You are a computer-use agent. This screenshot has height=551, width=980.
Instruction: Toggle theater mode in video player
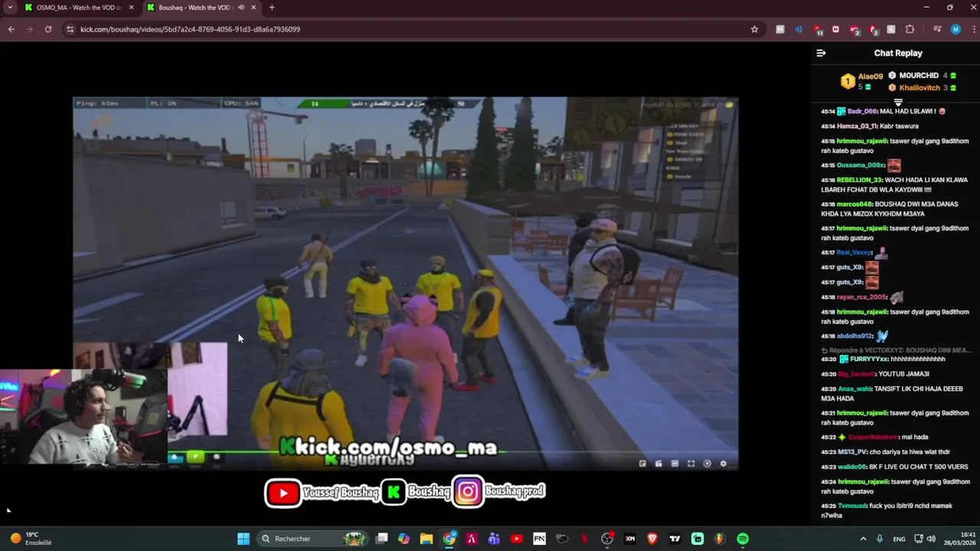675,464
